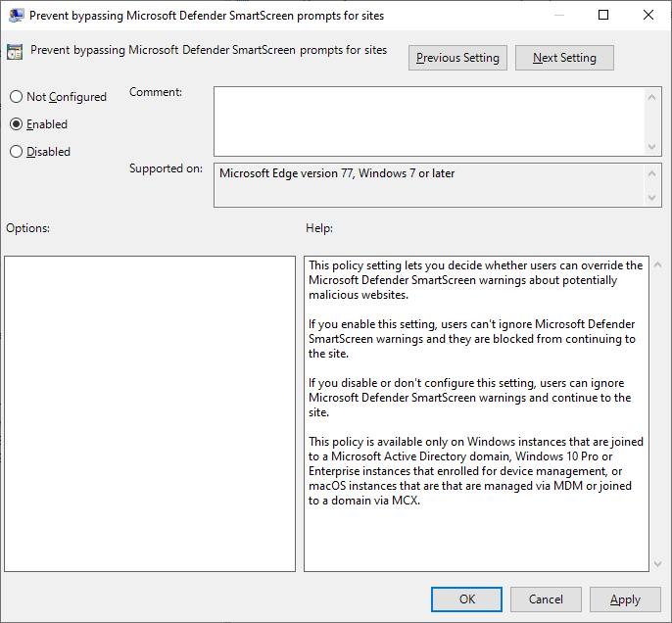Click the Help paragraph starting 'If you enable this setting'
This screenshot has width=672, height=623.
coord(472,339)
